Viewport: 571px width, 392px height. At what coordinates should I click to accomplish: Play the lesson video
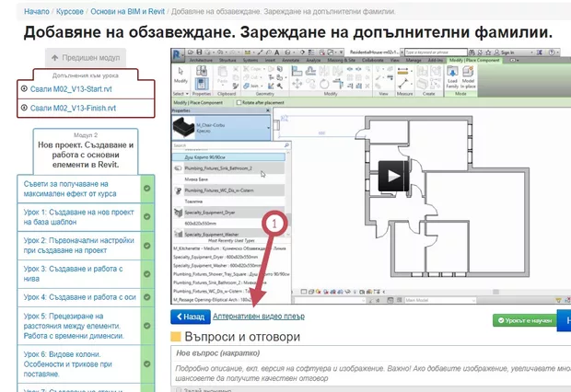point(393,176)
